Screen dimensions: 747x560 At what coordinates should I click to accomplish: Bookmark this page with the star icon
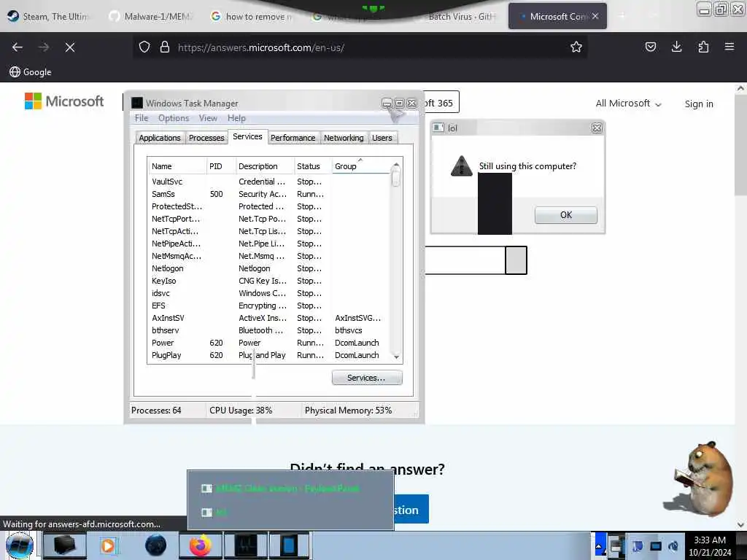[576, 47]
